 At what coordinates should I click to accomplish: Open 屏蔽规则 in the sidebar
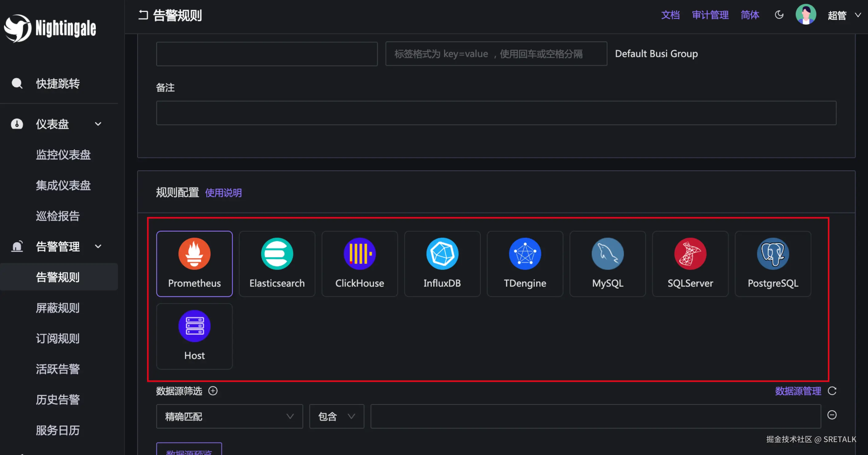click(x=58, y=308)
